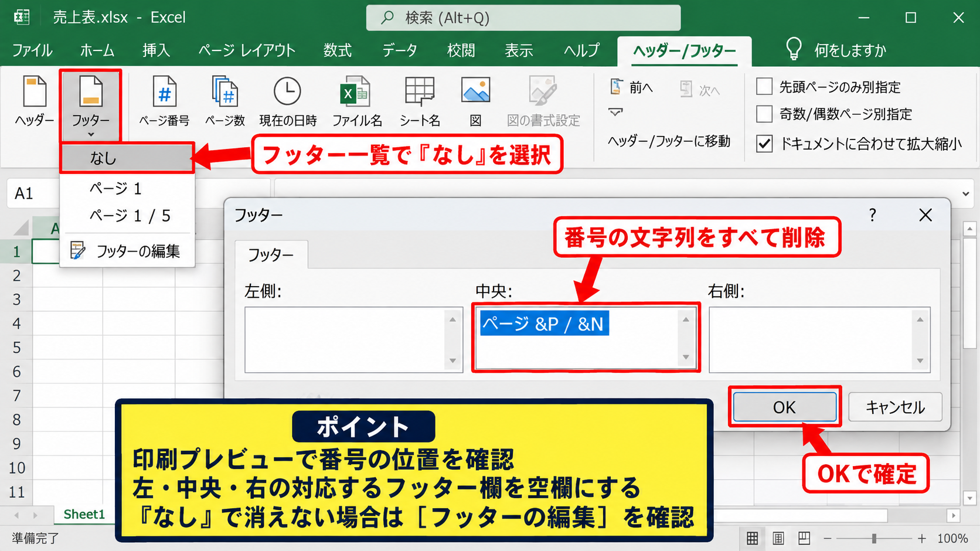The width and height of the screenshot is (980, 551).
Task: Toggle 先頭ページのみ別指定 checkbox
Action: [764, 87]
